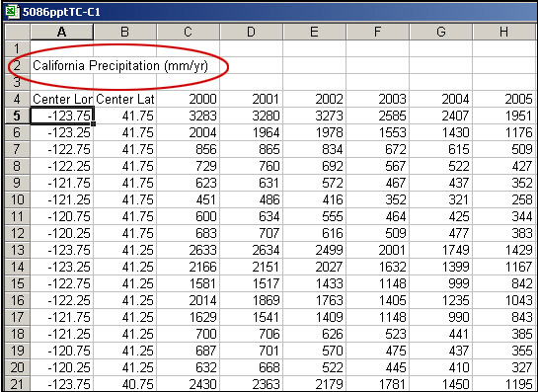Click cell containing 2430
This screenshot has width=538, height=392.
(188, 384)
